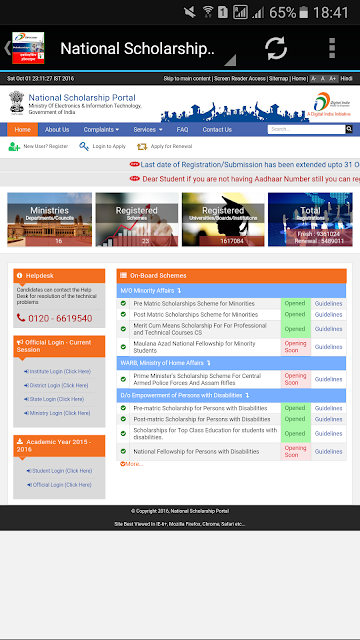Click the Ministries Departments/Councils tile

[x=49, y=220]
